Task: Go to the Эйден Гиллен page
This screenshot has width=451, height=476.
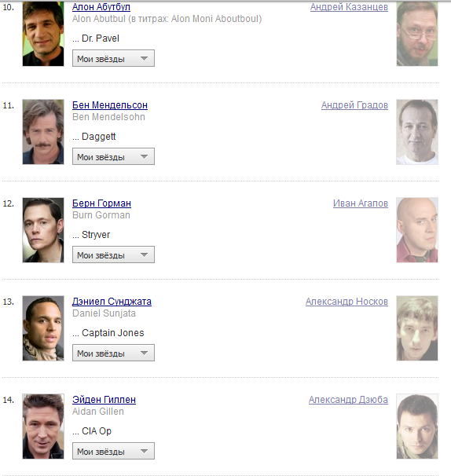Action: click(x=104, y=400)
